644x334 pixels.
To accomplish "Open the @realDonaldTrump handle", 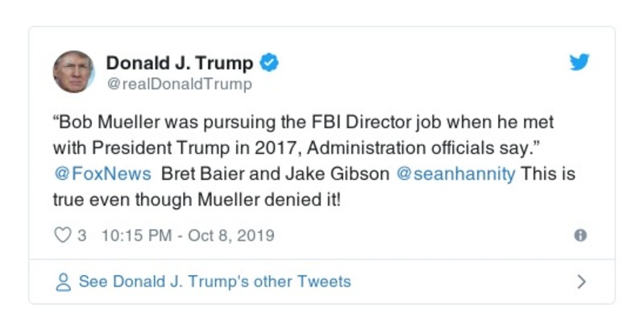I will (179, 84).
